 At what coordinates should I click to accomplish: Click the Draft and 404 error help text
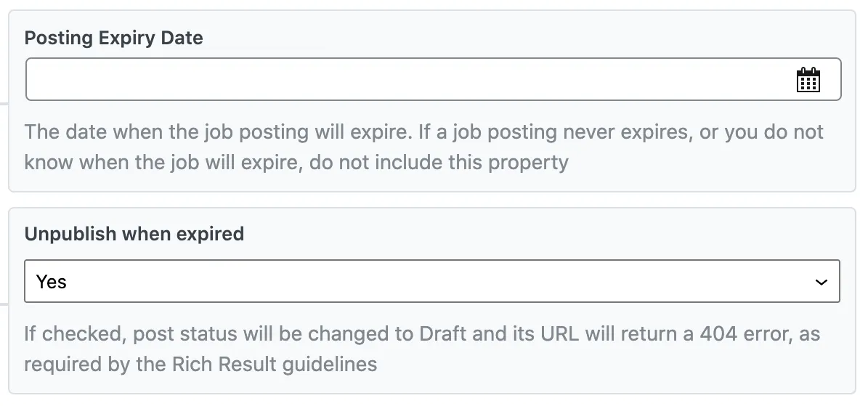pos(422,349)
